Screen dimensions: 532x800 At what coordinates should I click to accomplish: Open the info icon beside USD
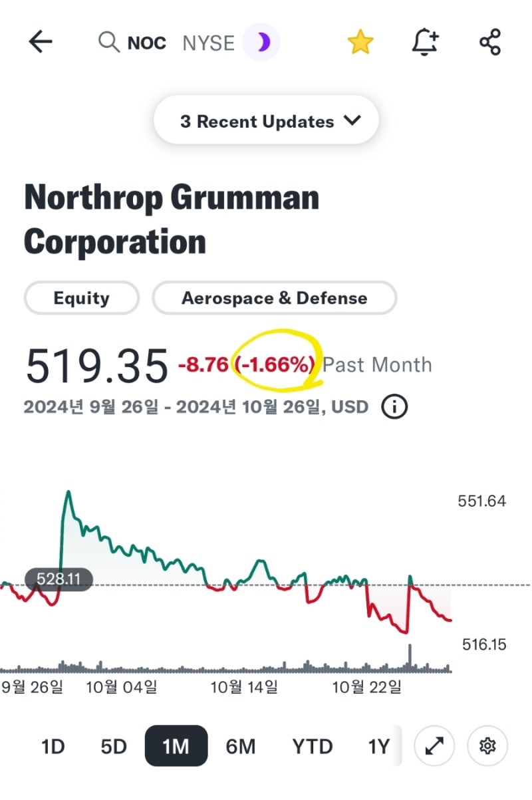[x=394, y=406]
